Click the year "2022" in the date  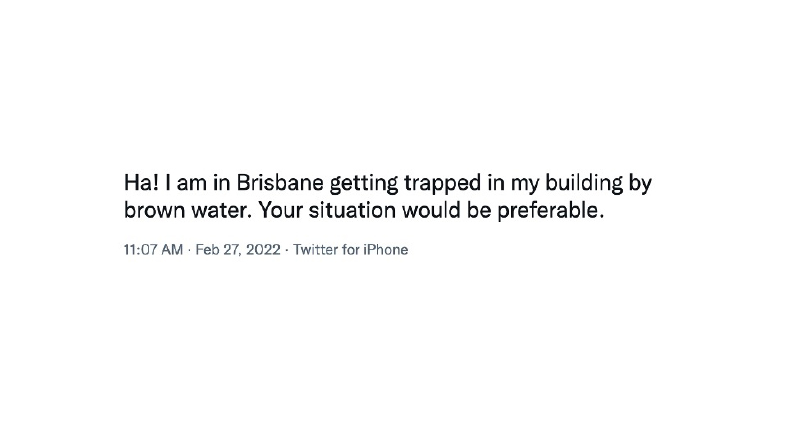[262, 250]
